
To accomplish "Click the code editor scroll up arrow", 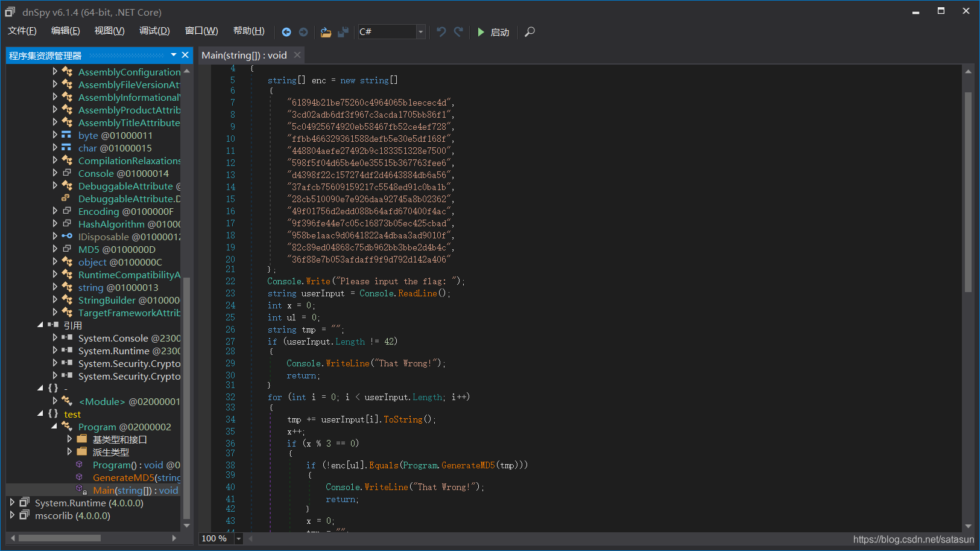I will click(x=968, y=71).
